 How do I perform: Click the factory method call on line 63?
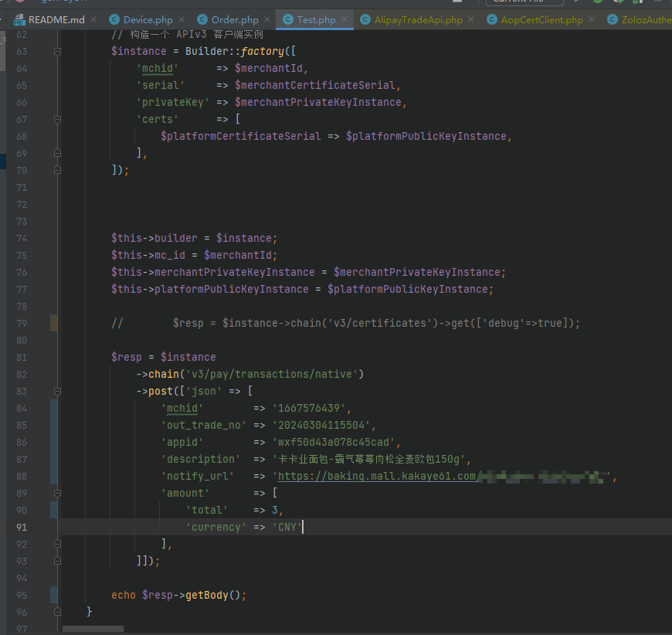tap(263, 52)
